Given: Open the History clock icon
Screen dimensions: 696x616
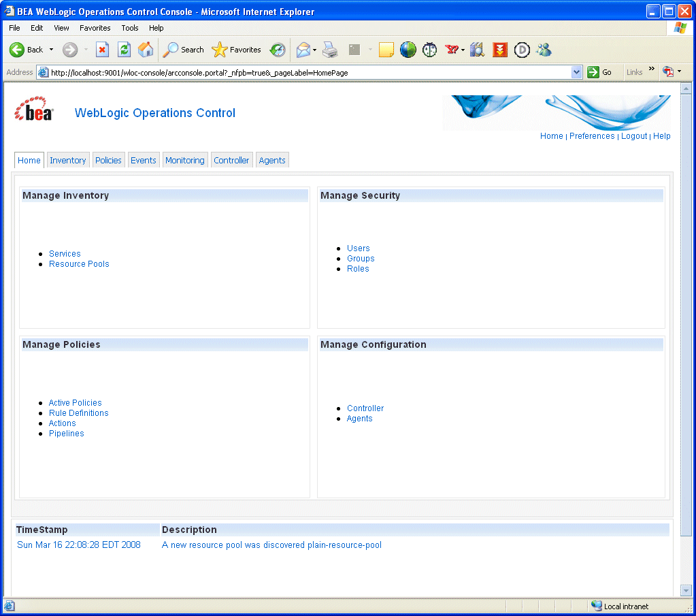Looking at the screenshot, I should (278, 50).
